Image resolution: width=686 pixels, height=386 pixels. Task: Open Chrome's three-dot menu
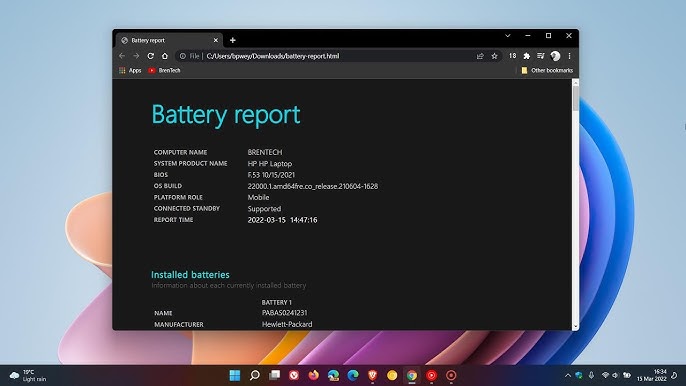tap(569, 56)
